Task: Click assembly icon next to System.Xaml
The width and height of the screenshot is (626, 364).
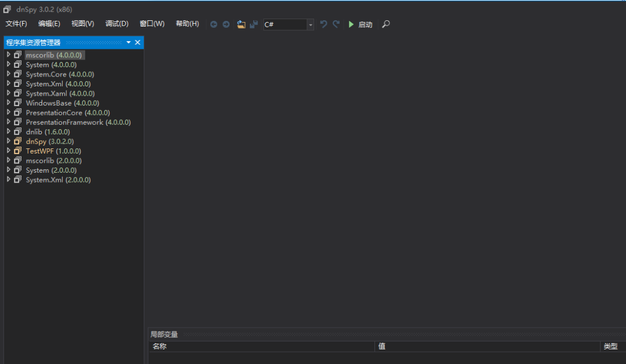Action: coord(17,93)
